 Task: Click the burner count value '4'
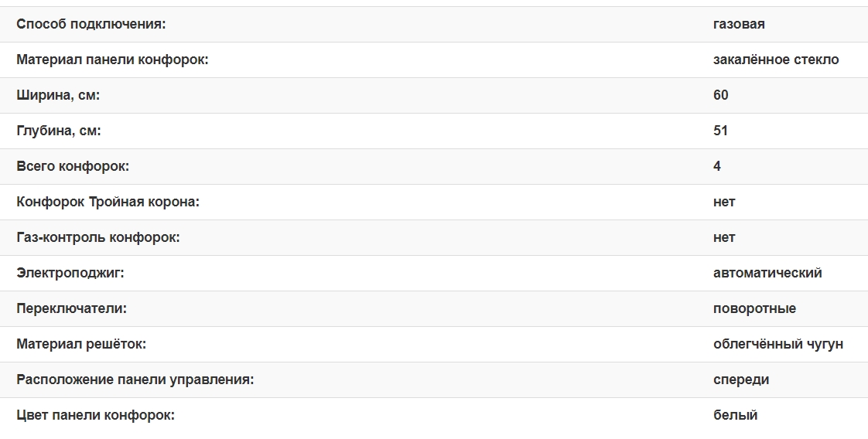717,166
